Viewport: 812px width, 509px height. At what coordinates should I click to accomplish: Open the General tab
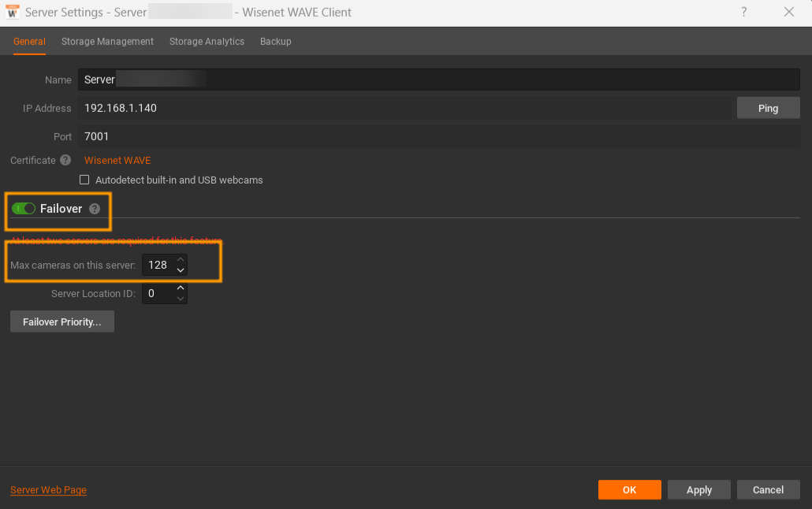click(x=29, y=42)
